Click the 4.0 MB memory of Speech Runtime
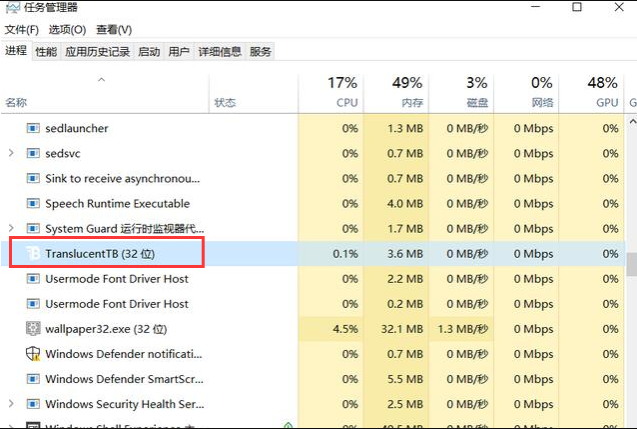The height and width of the screenshot is (429, 637). coord(405,204)
